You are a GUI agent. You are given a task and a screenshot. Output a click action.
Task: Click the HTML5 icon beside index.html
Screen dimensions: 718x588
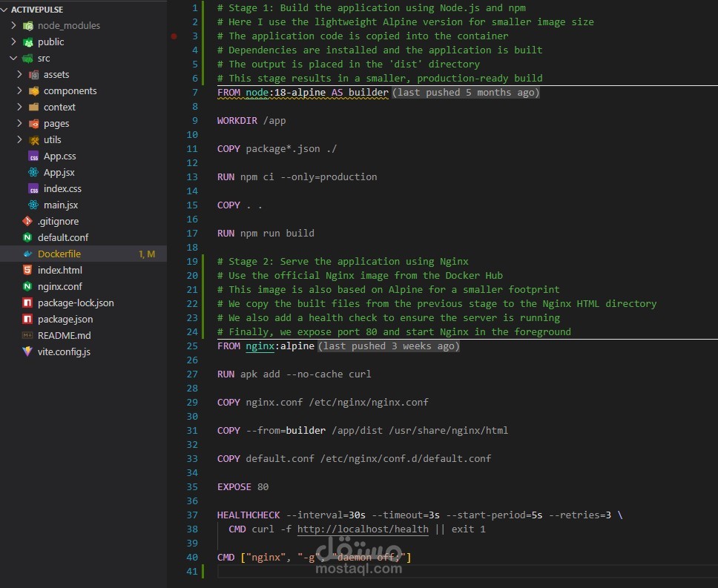[27, 271]
